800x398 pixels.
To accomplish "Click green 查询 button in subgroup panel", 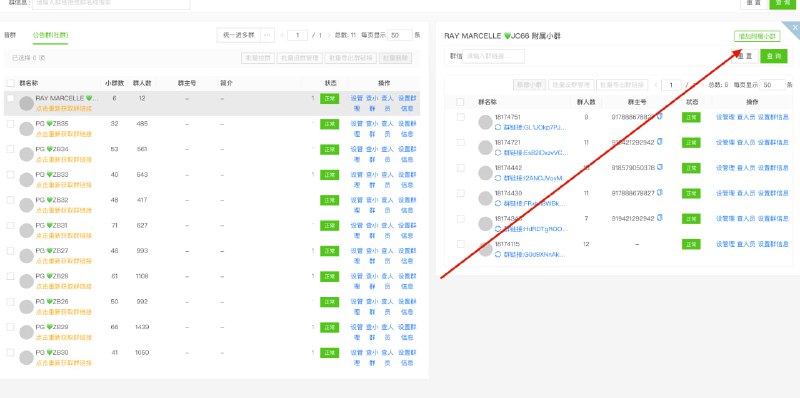I will coord(773,56).
